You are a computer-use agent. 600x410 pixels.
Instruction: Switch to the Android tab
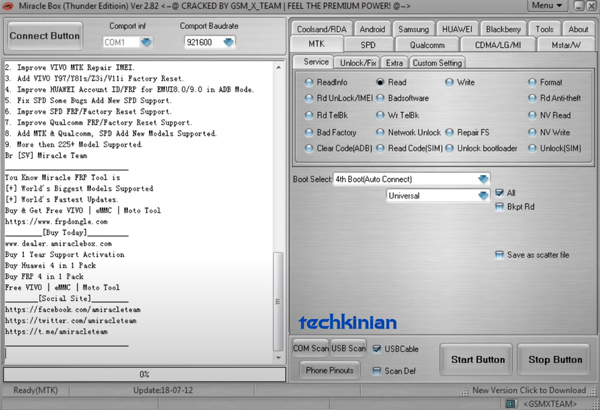click(x=372, y=29)
